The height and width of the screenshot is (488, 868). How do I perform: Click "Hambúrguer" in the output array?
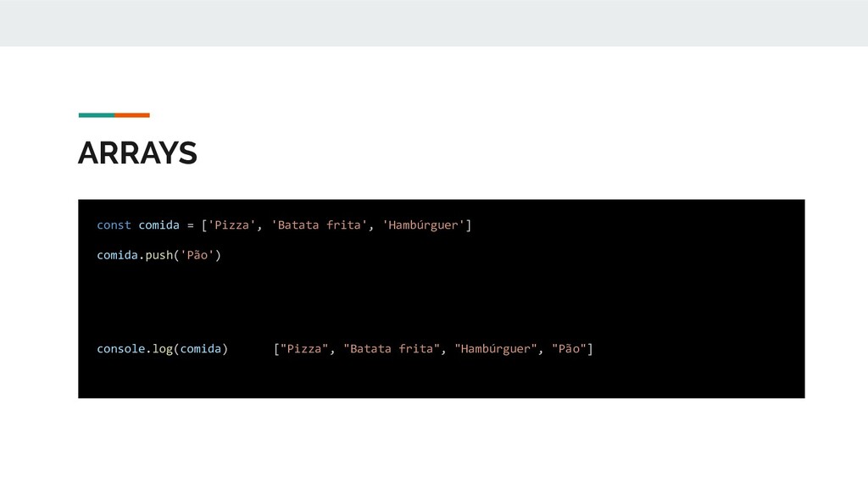point(495,349)
